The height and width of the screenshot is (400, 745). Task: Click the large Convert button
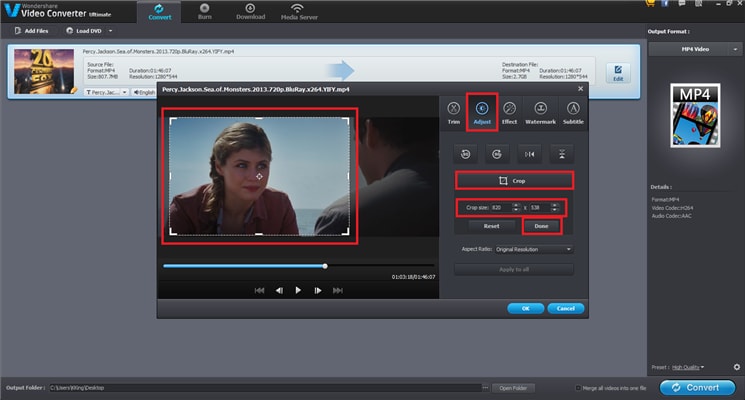coord(697,388)
